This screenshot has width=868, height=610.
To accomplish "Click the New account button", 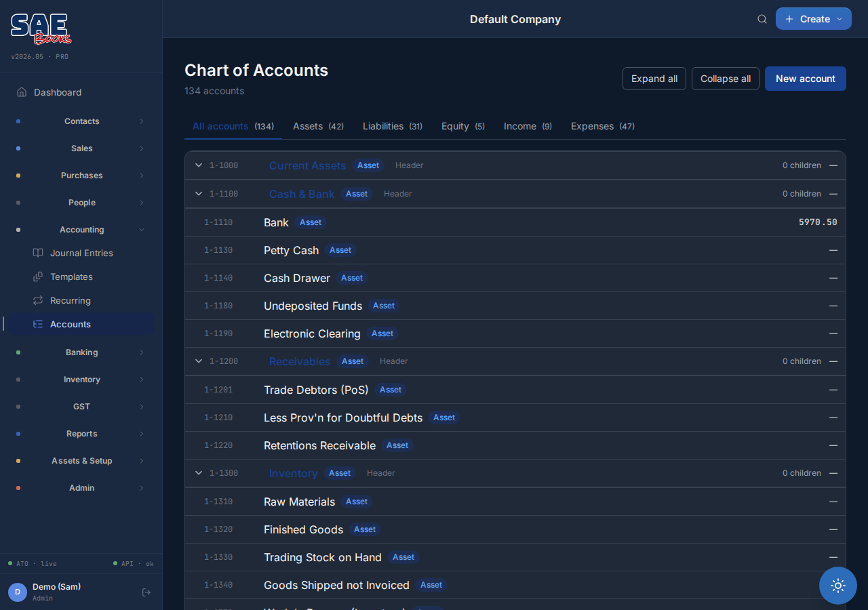I will 806,79.
